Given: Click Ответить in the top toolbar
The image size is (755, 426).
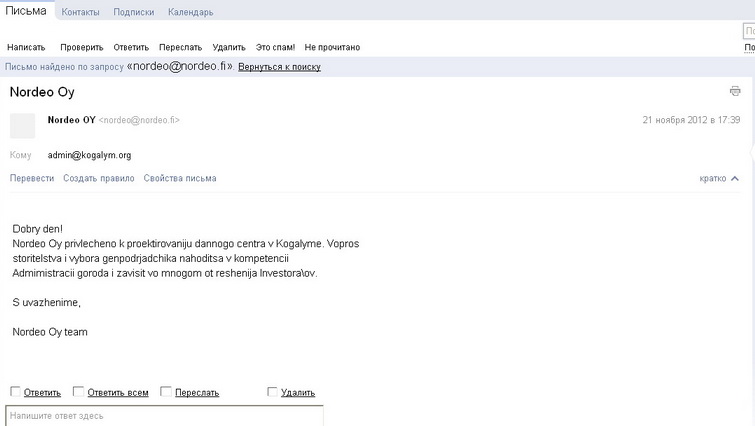Looking at the screenshot, I should point(131,47).
